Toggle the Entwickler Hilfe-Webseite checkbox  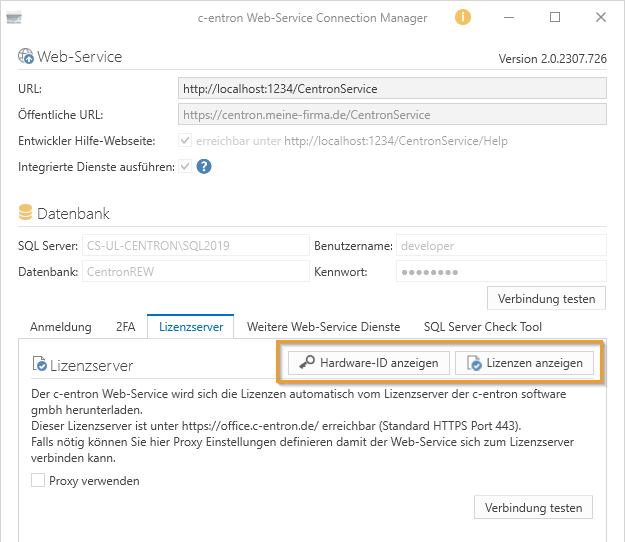(185, 141)
